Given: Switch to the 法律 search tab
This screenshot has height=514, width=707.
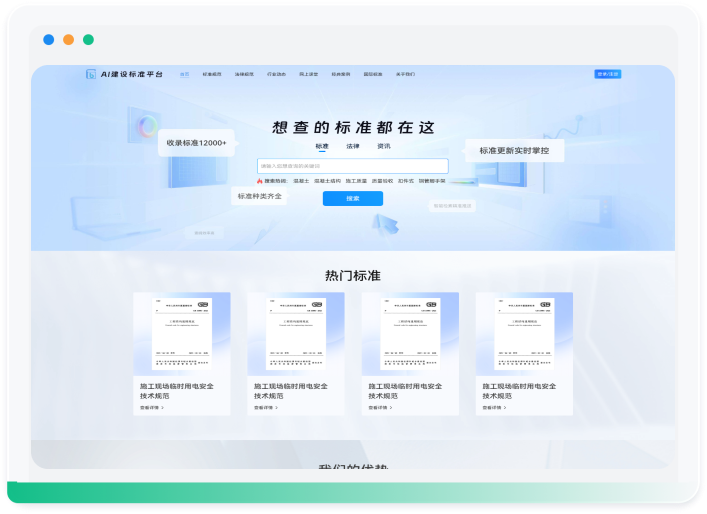Looking at the screenshot, I should pyautogui.click(x=353, y=146).
